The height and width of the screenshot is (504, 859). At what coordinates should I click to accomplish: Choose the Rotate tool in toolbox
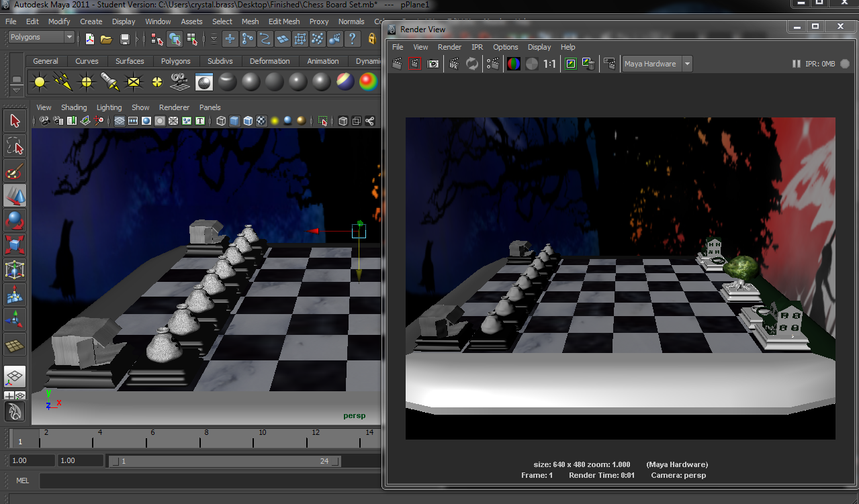click(15, 220)
